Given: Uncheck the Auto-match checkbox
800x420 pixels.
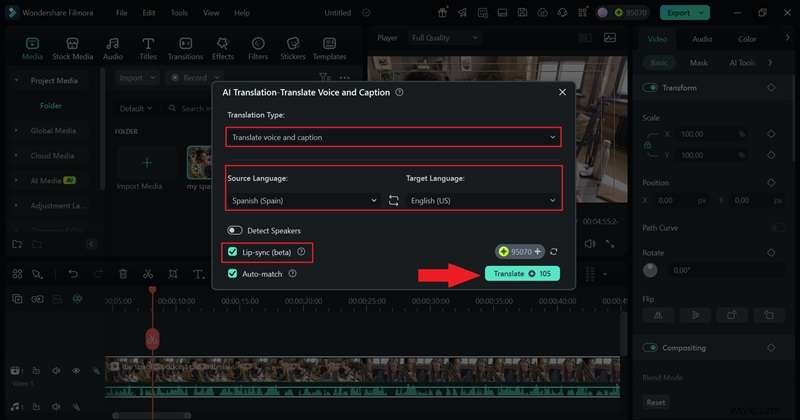Looking at the screenshot, I should pyautogui.click(x=233, y=272).
